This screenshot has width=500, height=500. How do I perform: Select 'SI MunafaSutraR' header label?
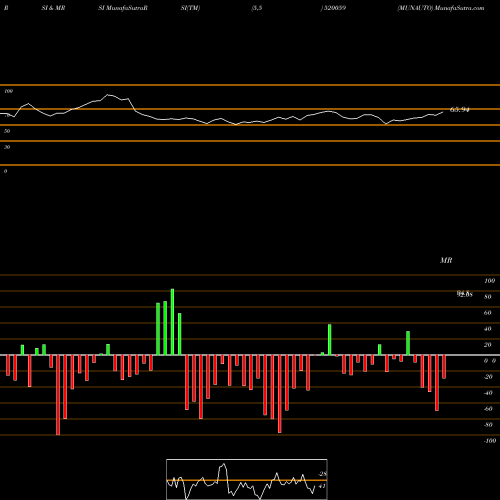point(123,8)
